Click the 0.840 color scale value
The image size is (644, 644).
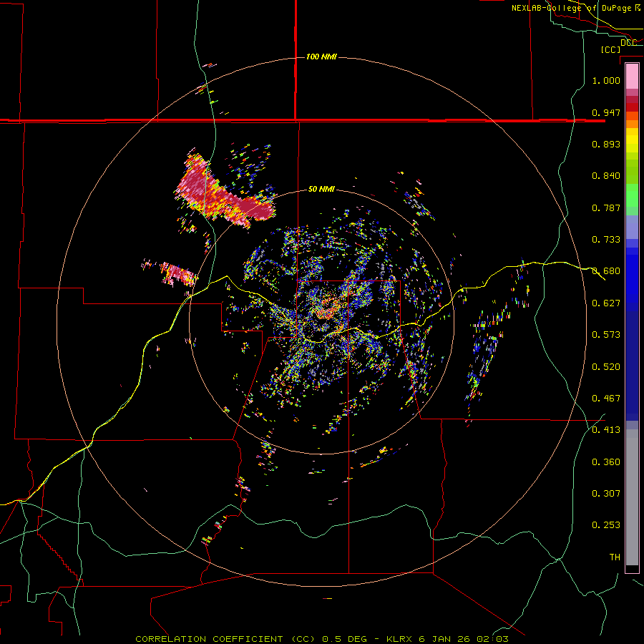[x=606, y=176]
